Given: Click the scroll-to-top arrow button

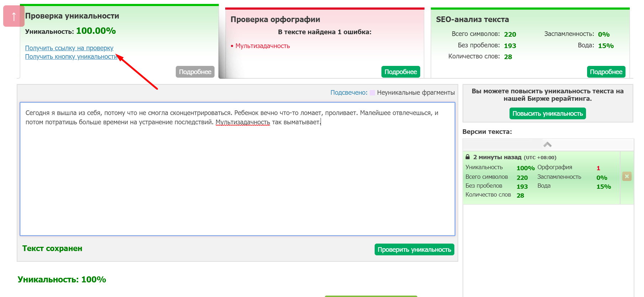Looking at the screenshot, I should [x=14, y=16].
